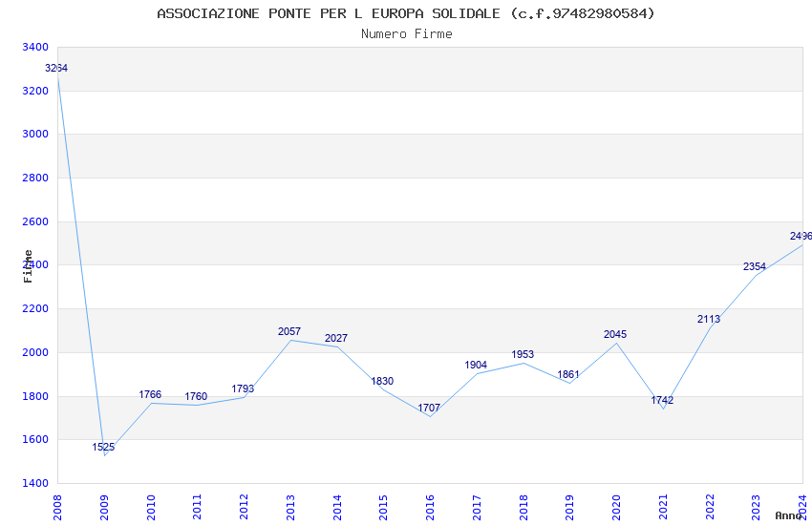Click the 2019 year label
Viewport: 812px width, 525px height.
click(x=570, y=507)
